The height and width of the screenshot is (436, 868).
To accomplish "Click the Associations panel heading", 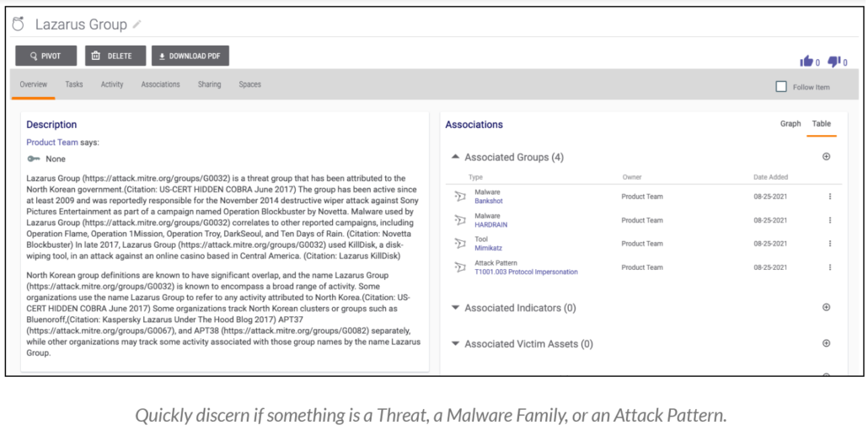I will pos(474,125).
